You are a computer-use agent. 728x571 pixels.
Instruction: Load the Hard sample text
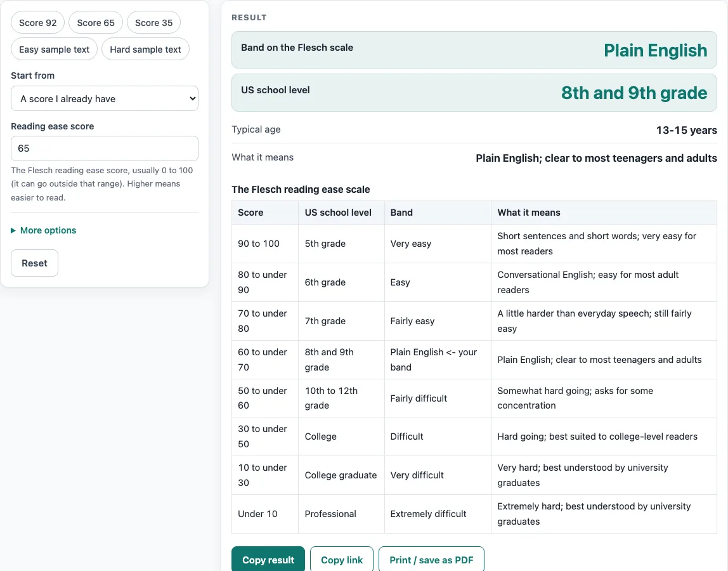(x=145, y=49)
